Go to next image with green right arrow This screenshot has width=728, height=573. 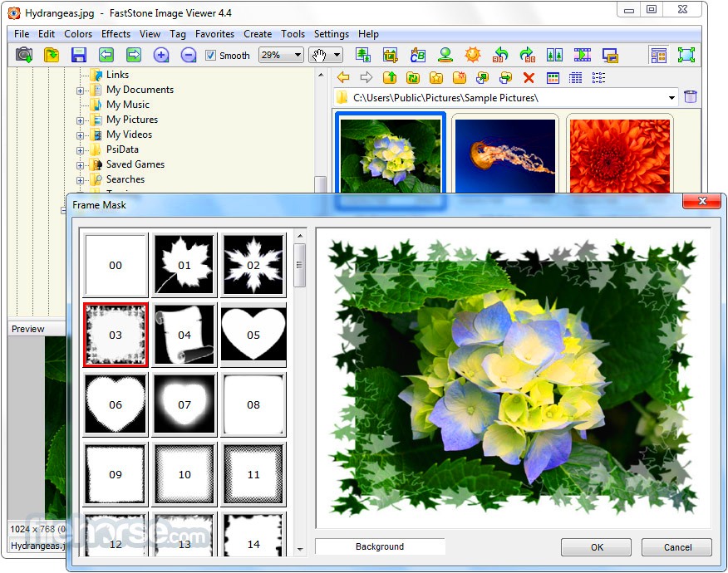click(x=134, y=55)
